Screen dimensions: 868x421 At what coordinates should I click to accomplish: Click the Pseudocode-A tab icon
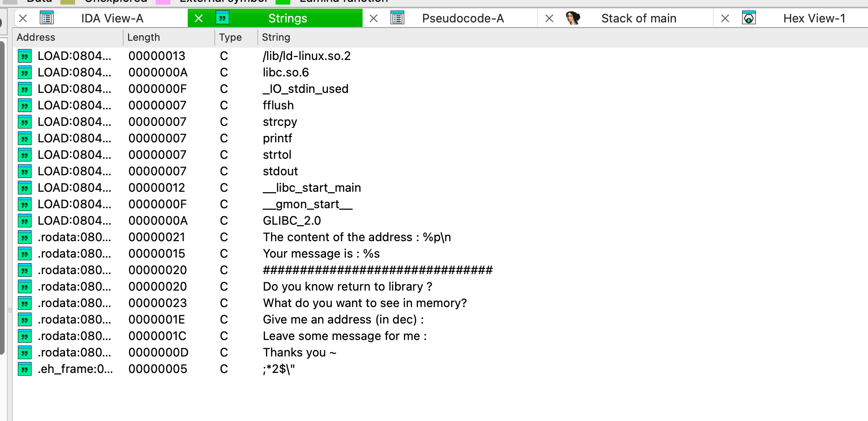coord(397,18)
